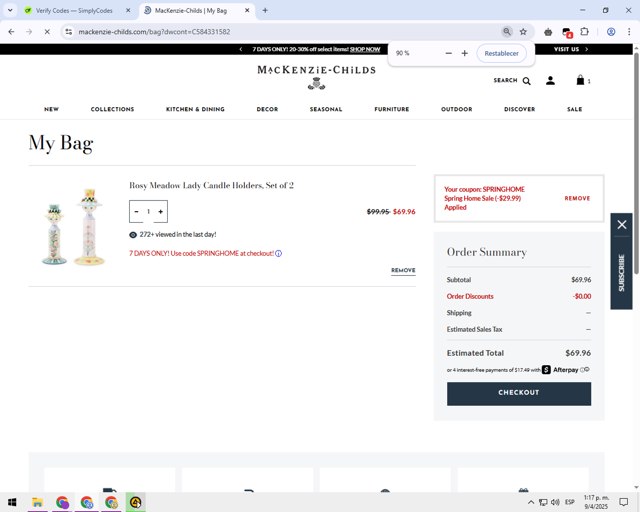640x512 pixels.
Task: Open the NEW menu
Action: [x=51, y=109]
